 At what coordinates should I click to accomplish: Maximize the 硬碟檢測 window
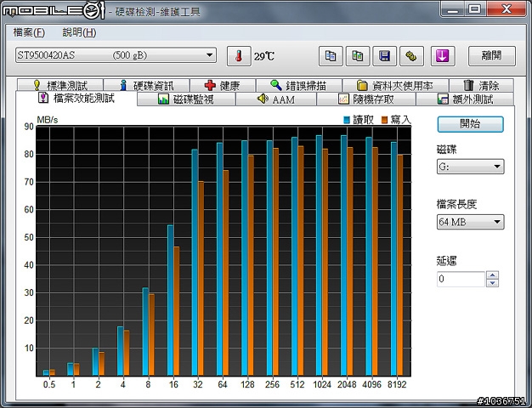pos(475,8)
